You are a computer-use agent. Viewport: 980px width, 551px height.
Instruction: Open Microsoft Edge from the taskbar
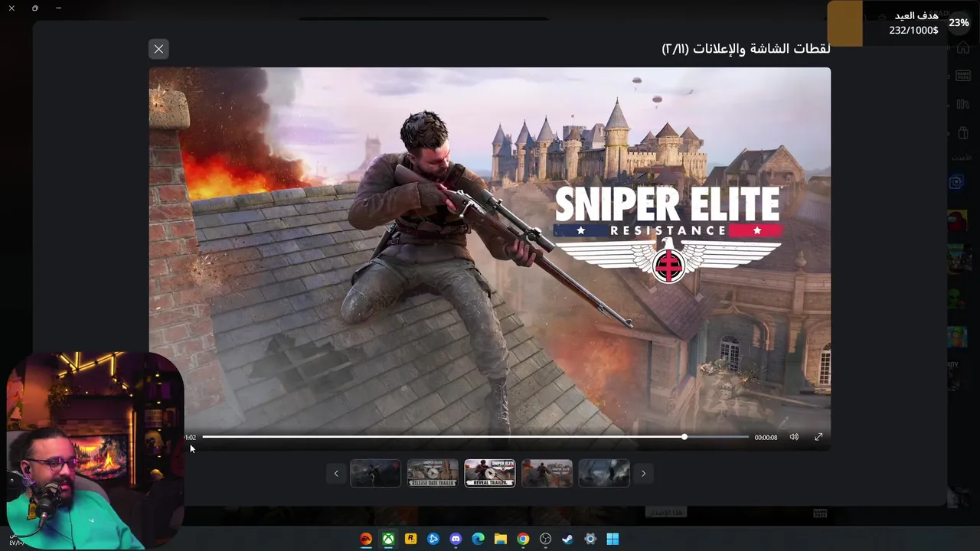point(479,539)
